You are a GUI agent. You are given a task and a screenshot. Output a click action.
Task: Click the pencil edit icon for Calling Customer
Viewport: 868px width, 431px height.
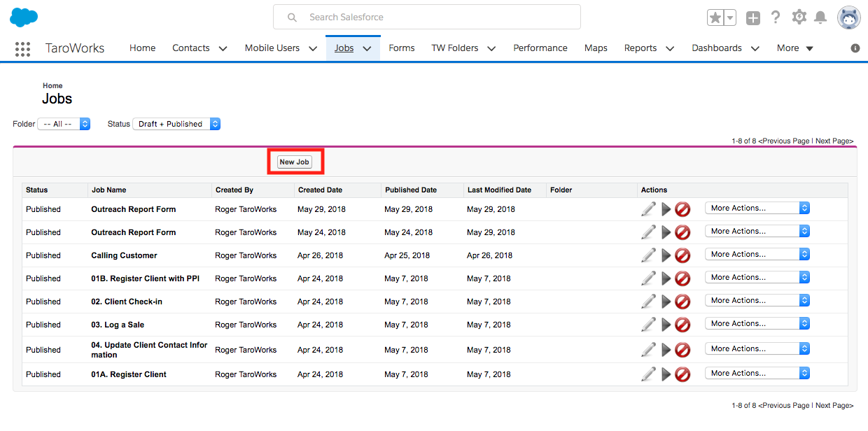pyautogui.click(x=648, y=255)
